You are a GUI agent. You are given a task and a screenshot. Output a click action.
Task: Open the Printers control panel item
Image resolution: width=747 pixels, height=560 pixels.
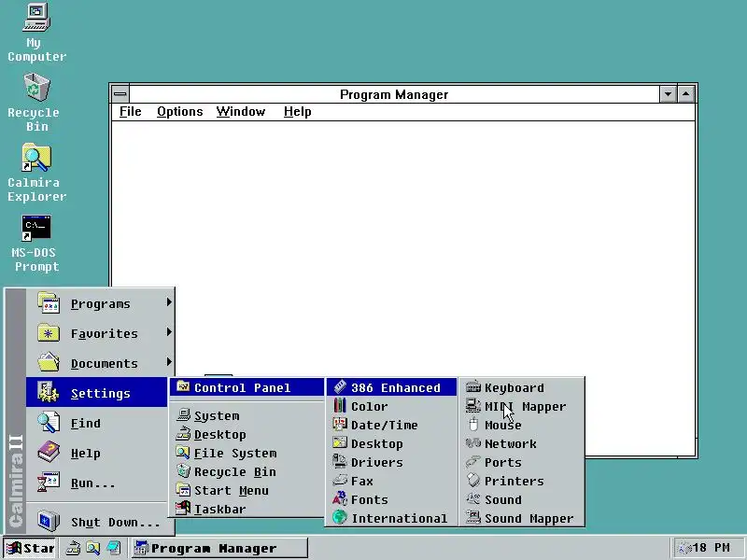pyautogui.click(x=522, y=481)
